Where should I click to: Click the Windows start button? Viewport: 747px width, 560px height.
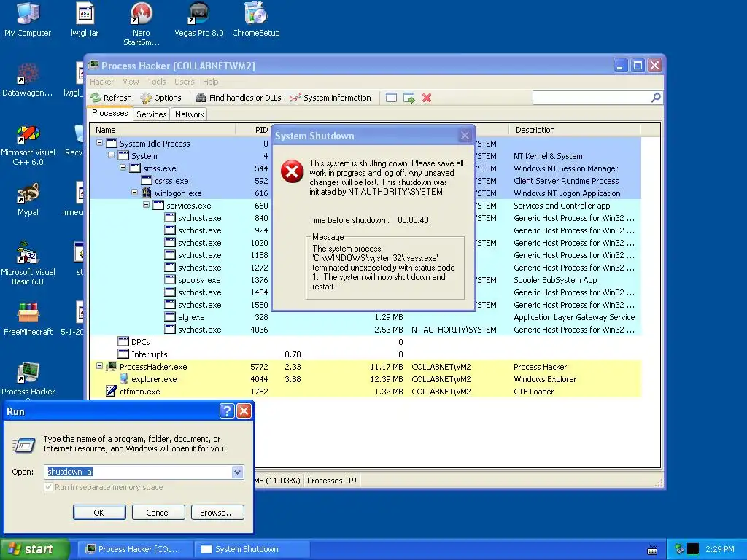35,549
